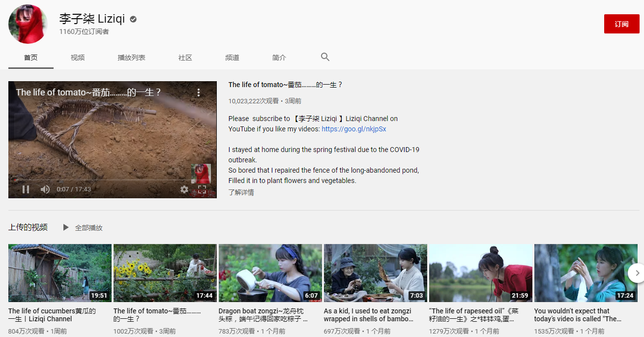This screenshot has width=644, height=337.
Task: Open the Dragon boat zongzi thumbnail
Action: pos(270,273)
